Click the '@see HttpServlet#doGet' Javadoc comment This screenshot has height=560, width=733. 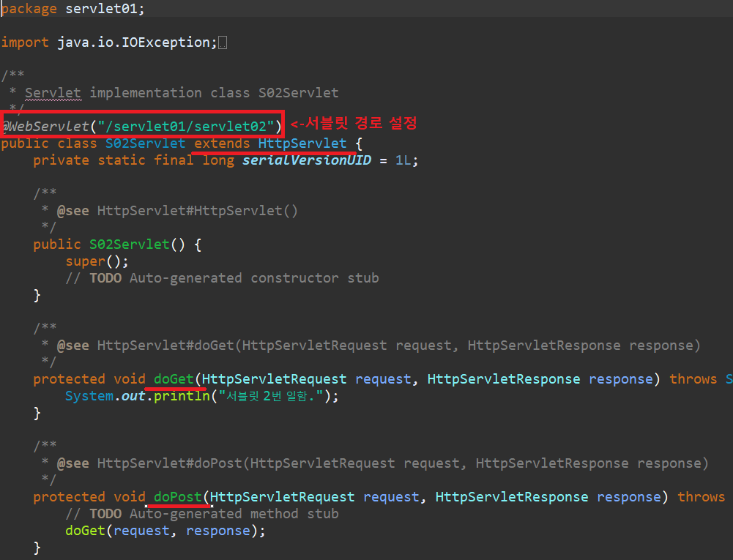pos(379,346)
